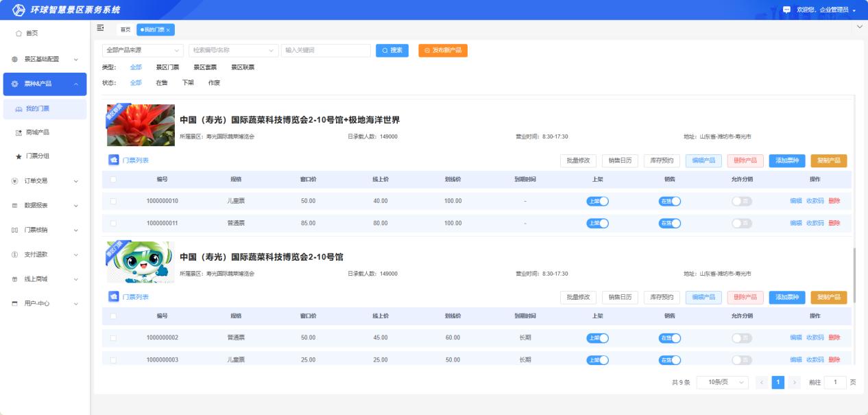The width and height of the screenshot is (868, 415).
Task: Expand 订单交易 menu
Action: tap(45, 181)
